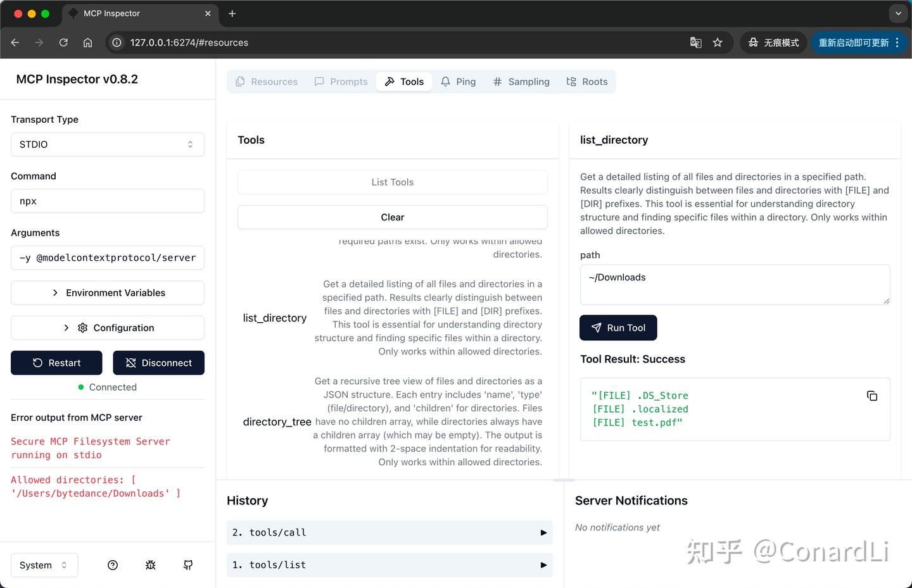Open the incognito mode indicator

pos(774,42)
